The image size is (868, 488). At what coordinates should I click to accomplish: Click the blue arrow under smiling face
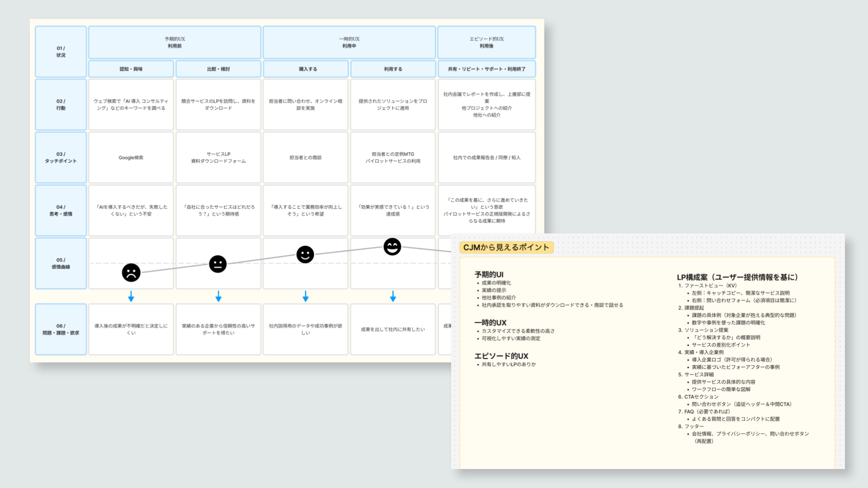(x=306, y=296)
